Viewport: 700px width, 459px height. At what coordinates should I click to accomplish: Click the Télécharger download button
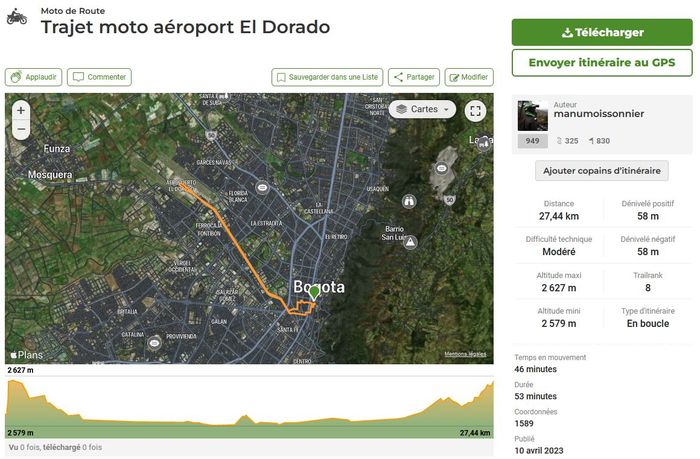pos(602,32)
